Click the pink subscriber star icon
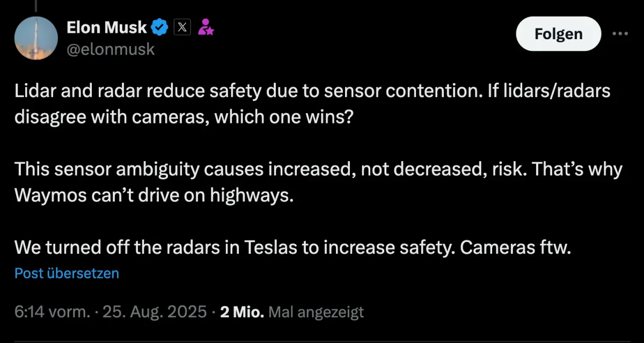 (206, 27)
